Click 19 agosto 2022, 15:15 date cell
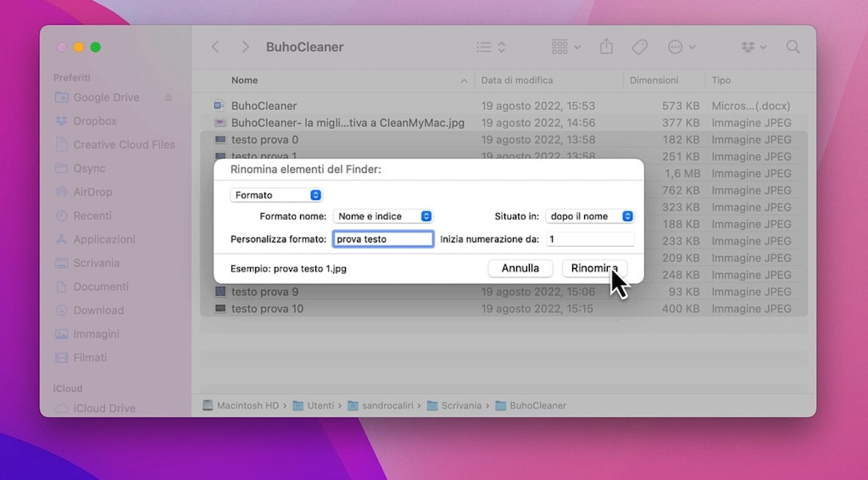Screen dimensions: 868x480 click(x=538, y=309)
